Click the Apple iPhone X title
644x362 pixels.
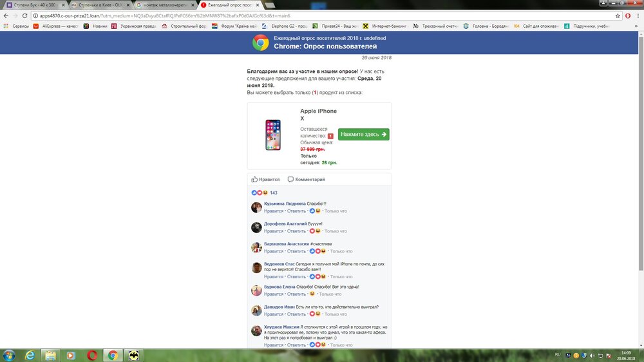point(318,115)
